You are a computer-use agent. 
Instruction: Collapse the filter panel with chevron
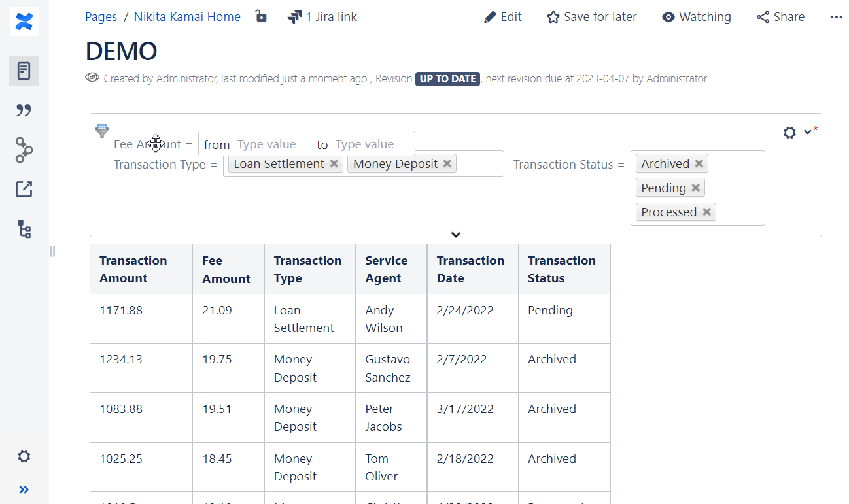[x=456, y=235]
